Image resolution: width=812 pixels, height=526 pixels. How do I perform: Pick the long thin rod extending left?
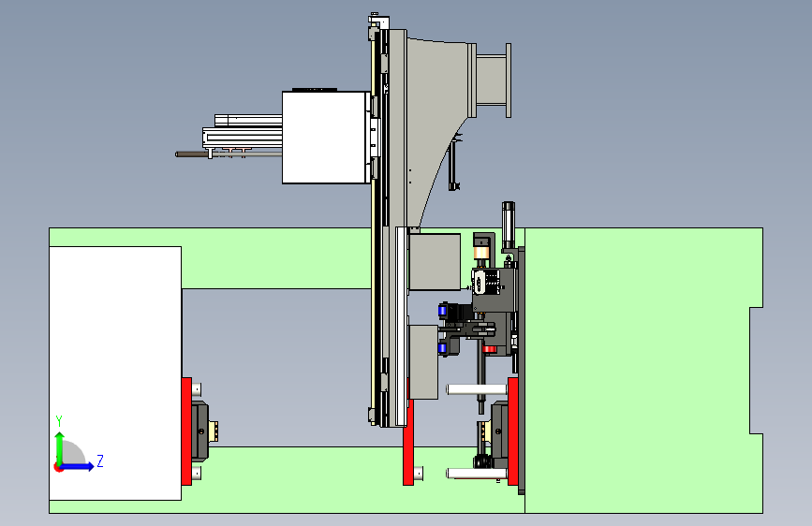(228, 153)
